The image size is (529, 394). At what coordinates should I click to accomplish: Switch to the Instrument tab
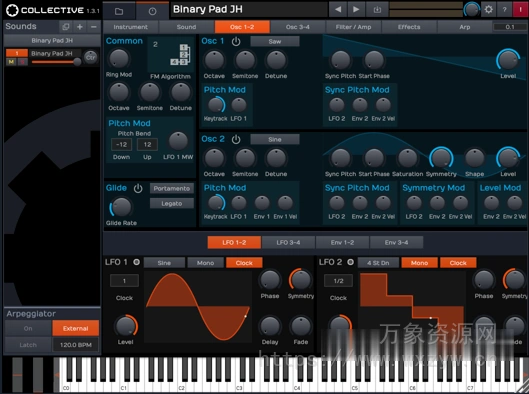pos(131,27)
